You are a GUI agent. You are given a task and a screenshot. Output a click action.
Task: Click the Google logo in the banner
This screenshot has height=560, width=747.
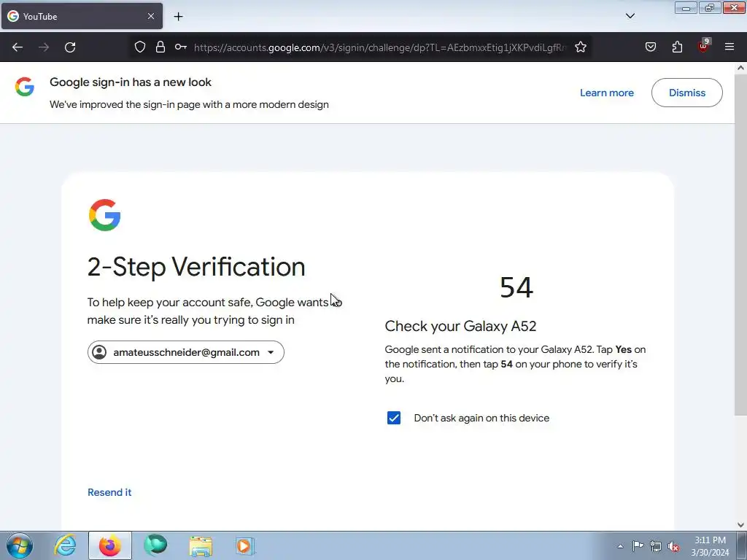pos(24,87)
